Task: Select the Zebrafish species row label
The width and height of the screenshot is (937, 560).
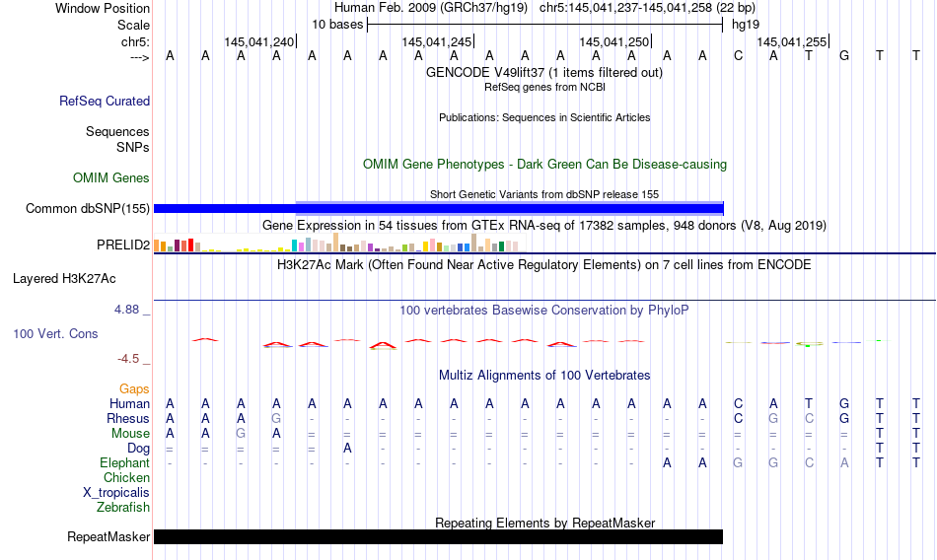Action: [123, 508]
